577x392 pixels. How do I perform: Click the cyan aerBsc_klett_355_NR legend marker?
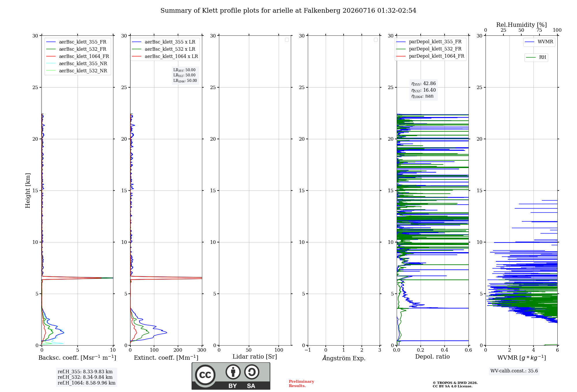tap(51, 64)
